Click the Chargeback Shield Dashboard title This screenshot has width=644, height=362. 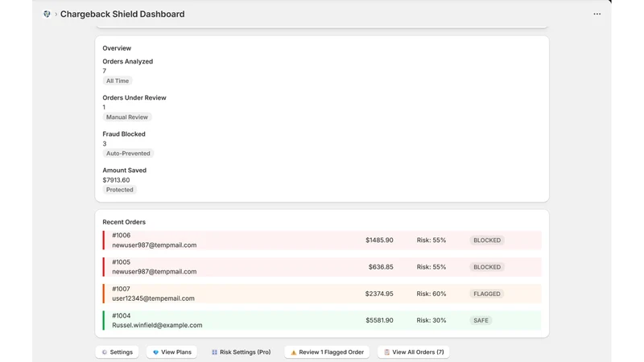122,14
